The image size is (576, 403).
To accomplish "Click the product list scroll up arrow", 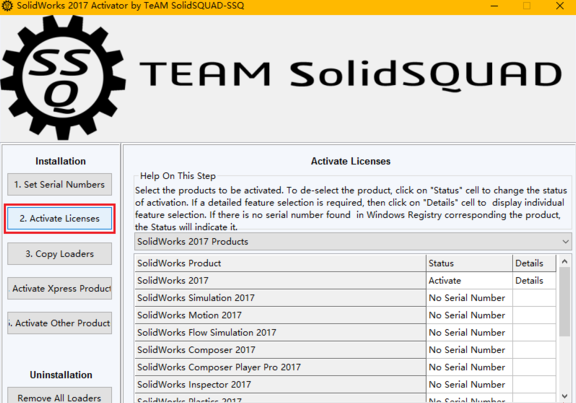I will pos(565,261).
